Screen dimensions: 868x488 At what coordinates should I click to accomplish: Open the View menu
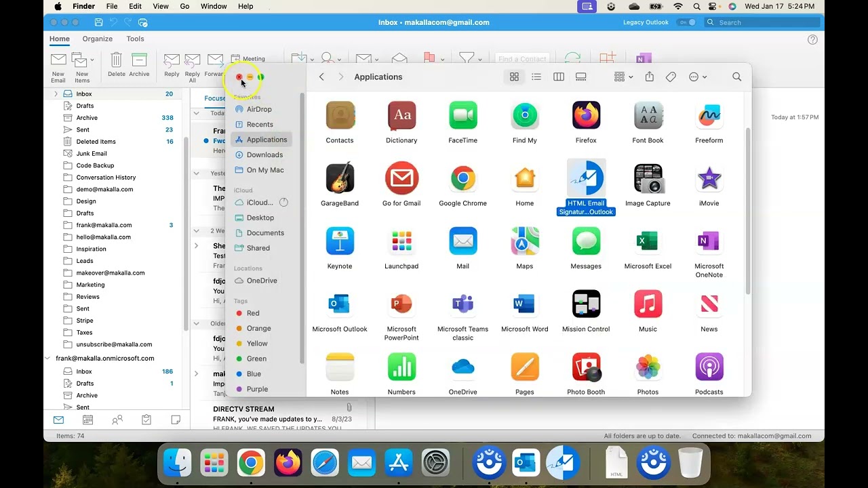(161, 6)
